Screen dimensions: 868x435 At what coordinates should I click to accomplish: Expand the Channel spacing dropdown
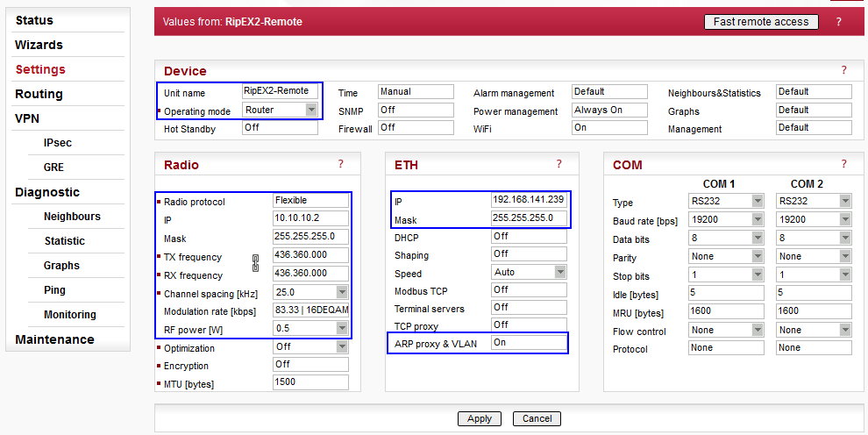click(342, 292)
